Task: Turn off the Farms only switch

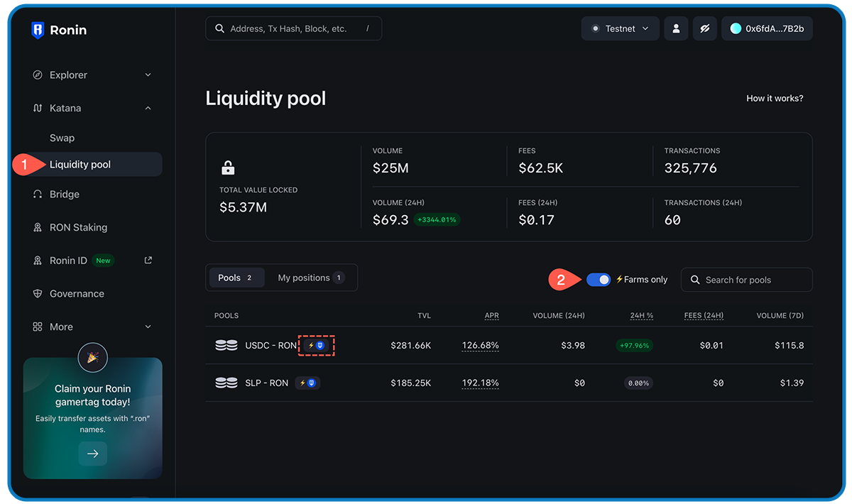Action: pyautogui.click(x=599, y=280)
